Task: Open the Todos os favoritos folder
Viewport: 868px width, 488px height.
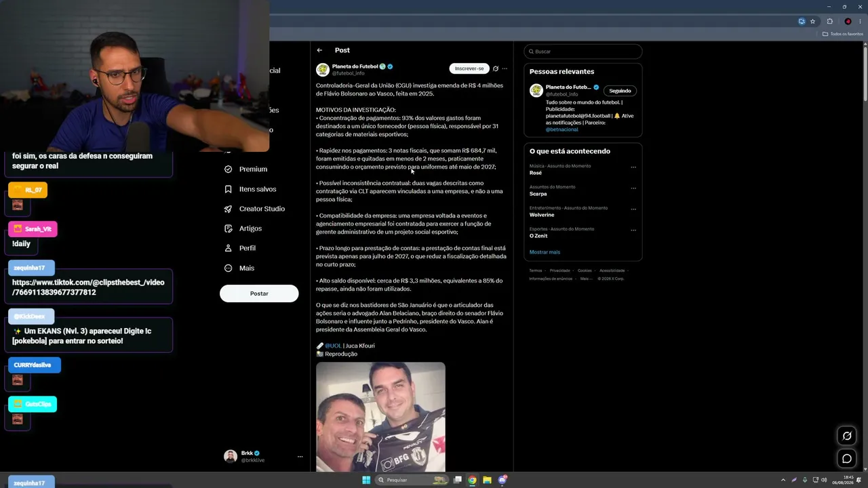Action: point(843,34)
